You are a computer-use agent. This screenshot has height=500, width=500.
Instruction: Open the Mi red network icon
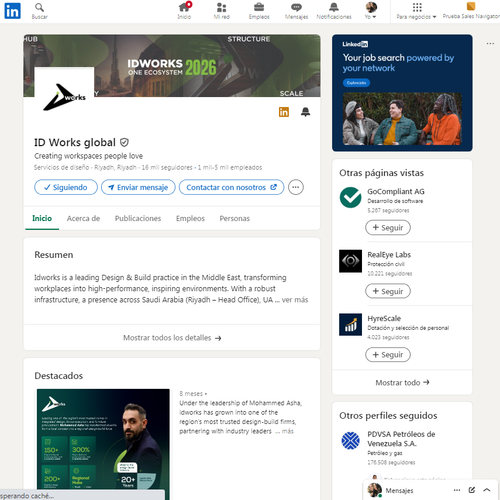[x=222, y=11]
